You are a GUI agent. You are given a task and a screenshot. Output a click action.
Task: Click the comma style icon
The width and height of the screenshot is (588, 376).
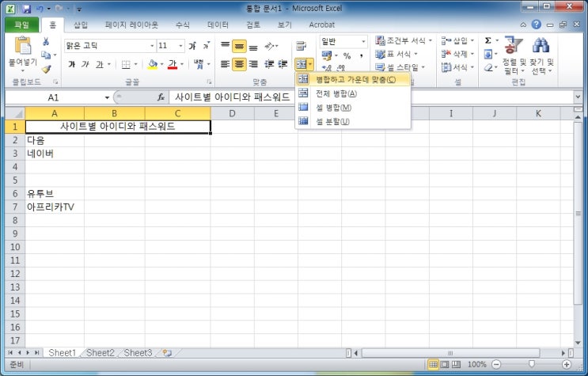(361, 56)
